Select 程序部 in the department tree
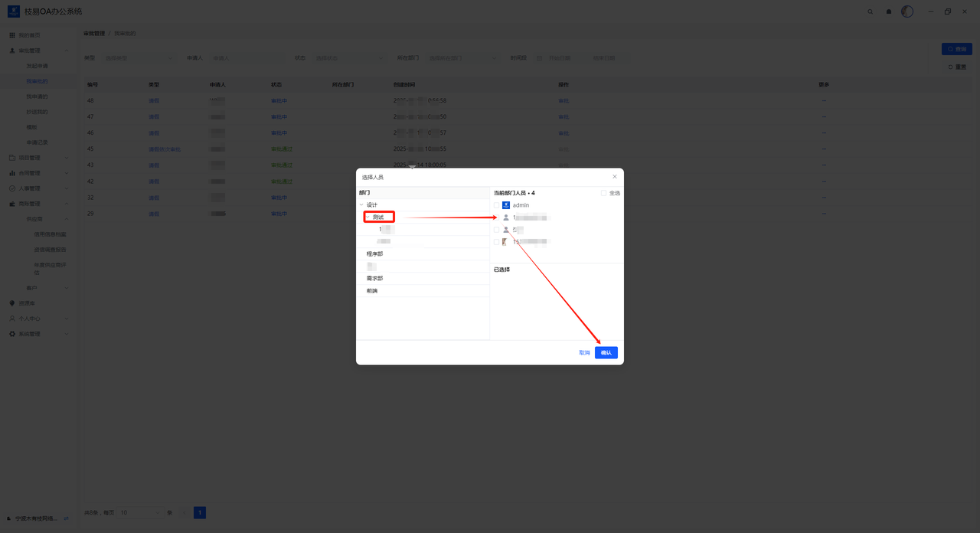The width and height of the screenshot is (980, 533). click(374, 253)
